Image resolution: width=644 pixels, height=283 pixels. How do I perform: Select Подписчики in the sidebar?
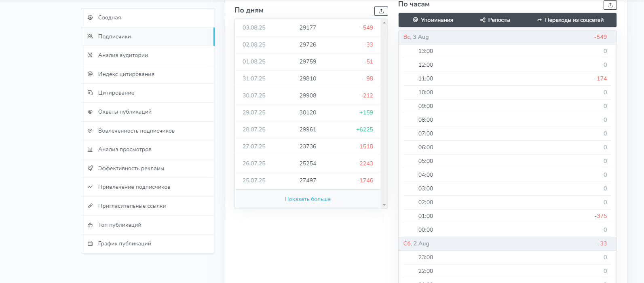coord(148,36)
